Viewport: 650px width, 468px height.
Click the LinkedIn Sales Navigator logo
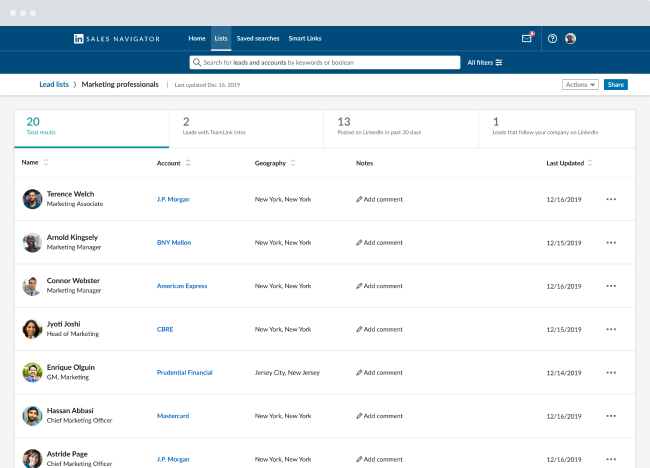(x=117, y=39)
